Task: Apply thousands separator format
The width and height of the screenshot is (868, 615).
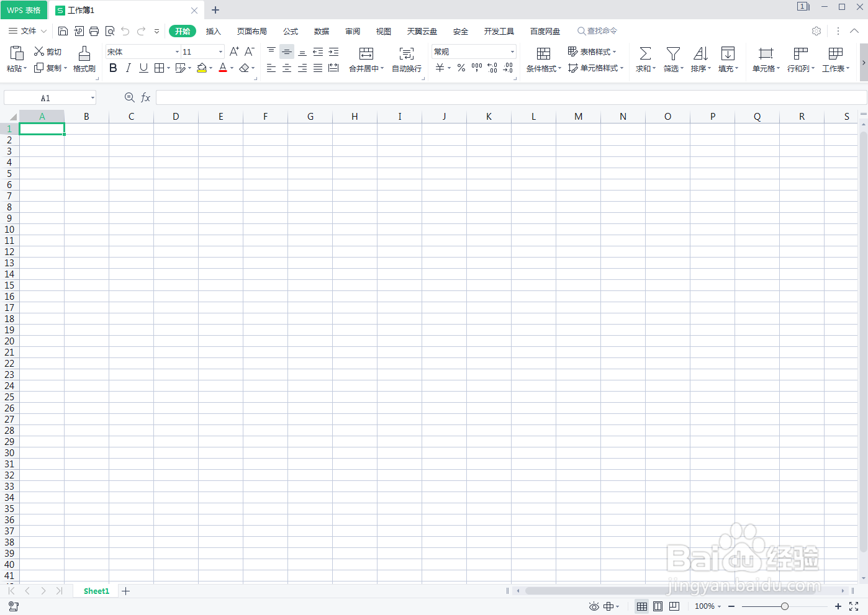Action: click(477, 68)
